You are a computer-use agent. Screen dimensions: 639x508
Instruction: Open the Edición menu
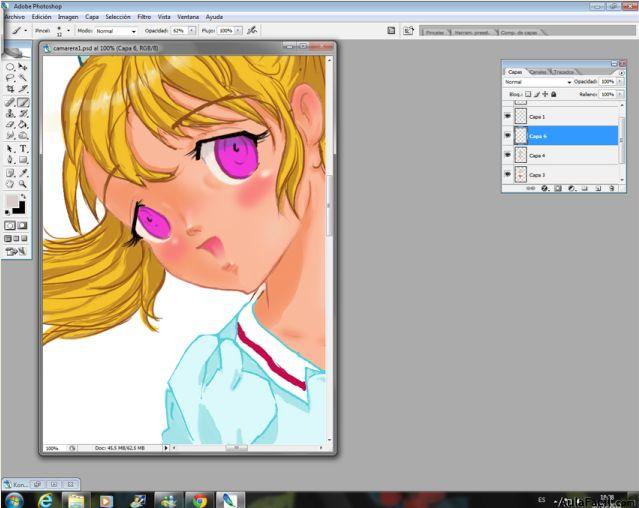click(42, 17)
